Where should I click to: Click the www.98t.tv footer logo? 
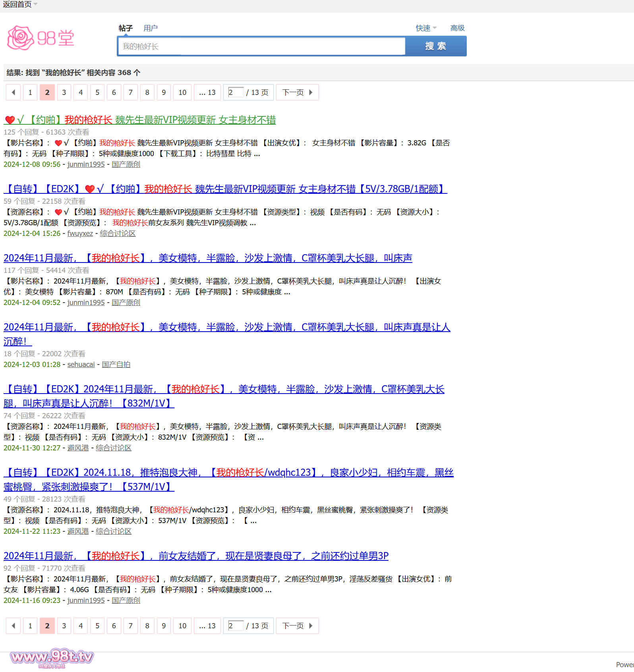52,658
